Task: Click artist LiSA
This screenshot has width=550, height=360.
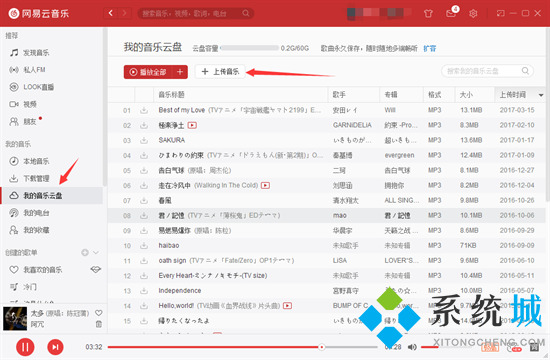Action: 340,260
